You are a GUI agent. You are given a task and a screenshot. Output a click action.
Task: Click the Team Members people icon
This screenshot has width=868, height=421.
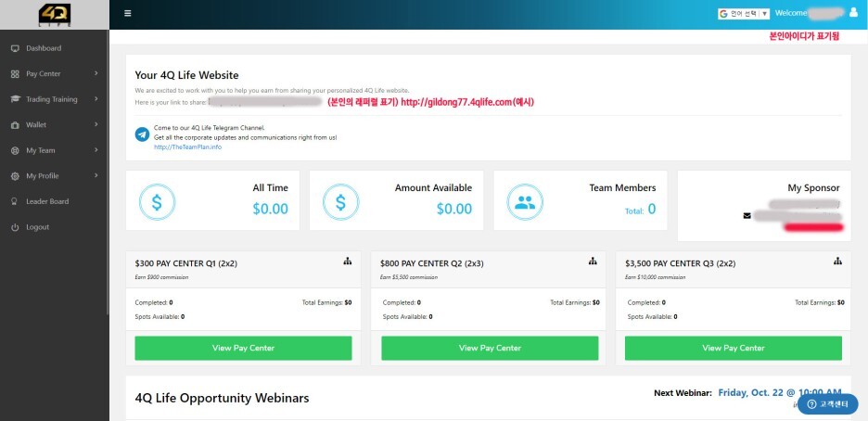pos(525,202)
